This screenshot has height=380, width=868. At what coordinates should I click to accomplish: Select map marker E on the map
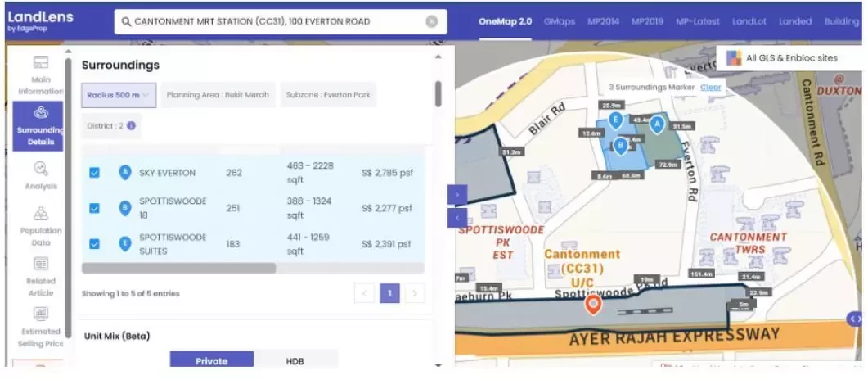point(614,119)
